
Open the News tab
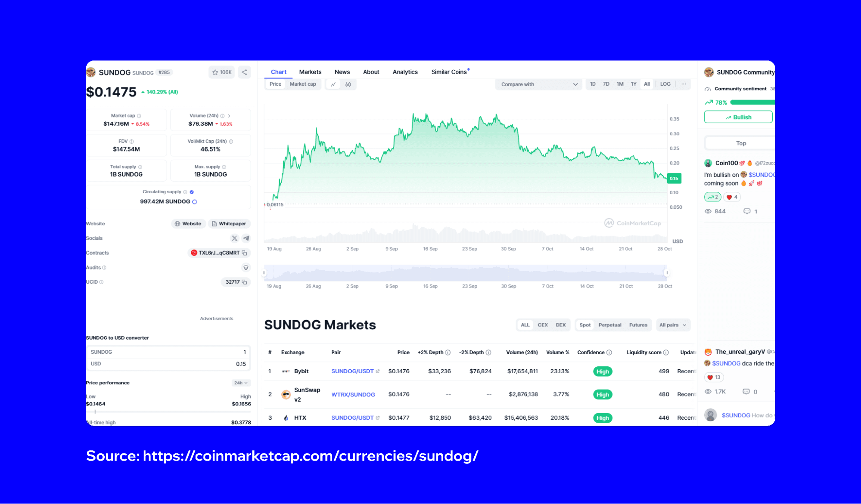[342, 72]
